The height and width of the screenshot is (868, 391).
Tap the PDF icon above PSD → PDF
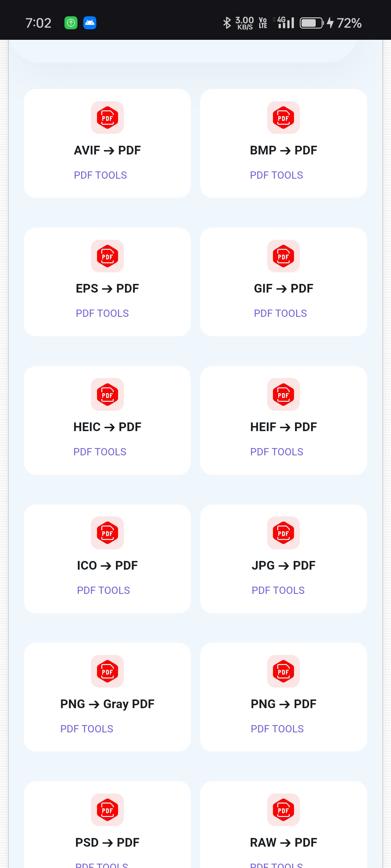107,810
